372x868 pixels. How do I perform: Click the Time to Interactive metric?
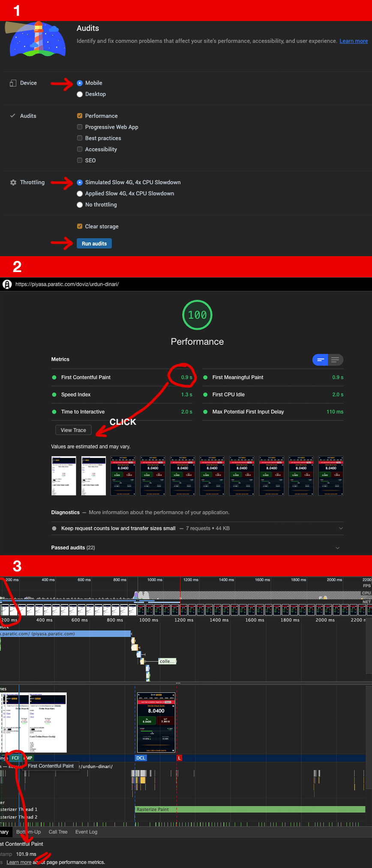(x=122, y=412)
